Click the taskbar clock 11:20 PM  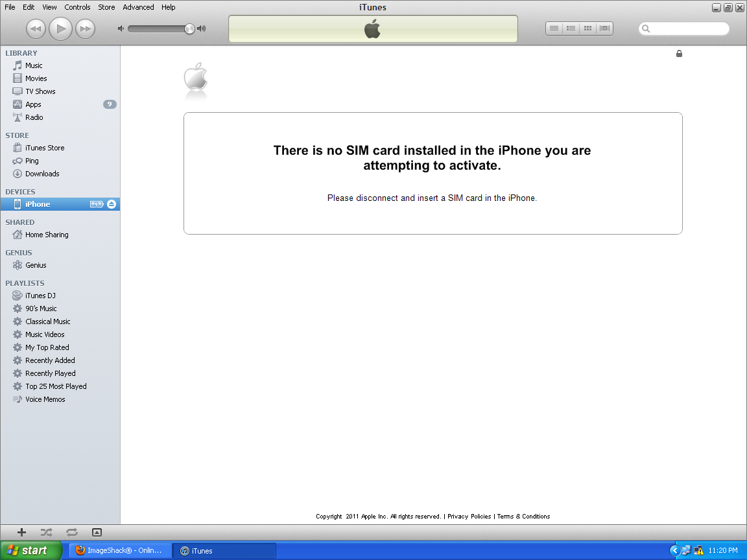click(x=723, y=550)
